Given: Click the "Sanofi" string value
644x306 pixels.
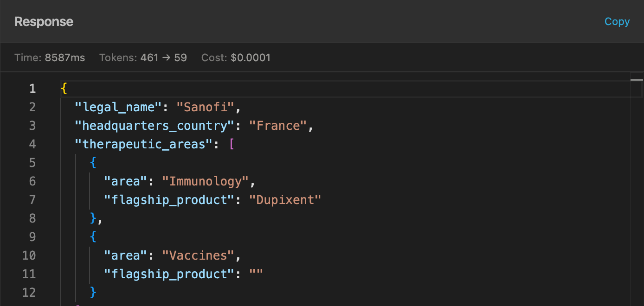Looking at the screenshot, I should [x=206, y=107].
